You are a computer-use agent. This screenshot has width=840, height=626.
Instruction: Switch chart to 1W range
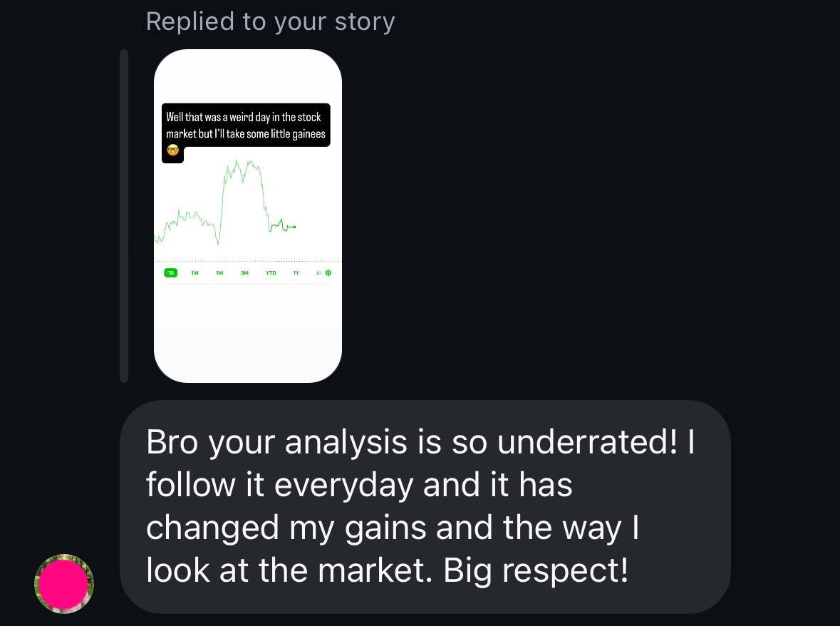195,272
